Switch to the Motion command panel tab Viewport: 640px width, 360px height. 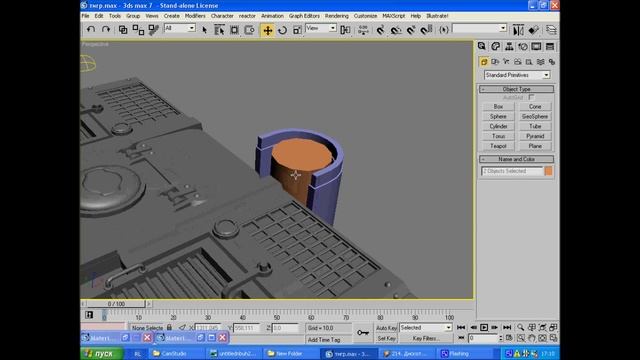pos(523,47)
